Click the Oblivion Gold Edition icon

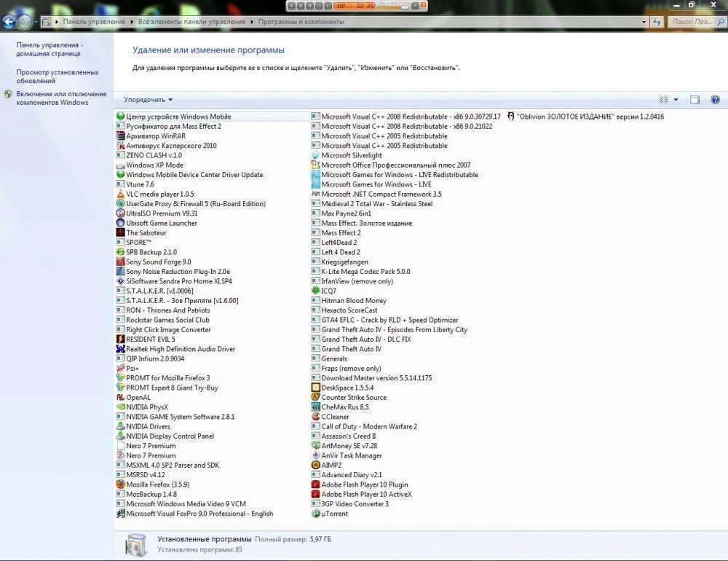511,116
